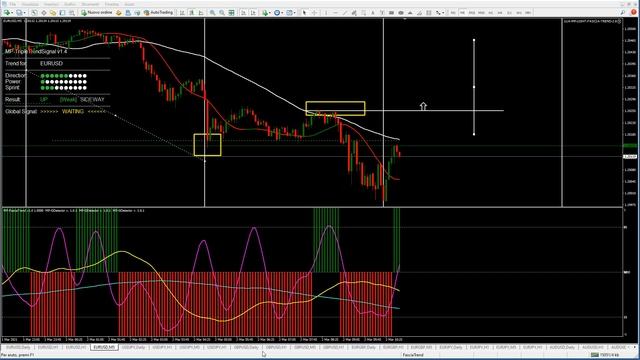Select the Text (A) drawing tool

point(373,13)
